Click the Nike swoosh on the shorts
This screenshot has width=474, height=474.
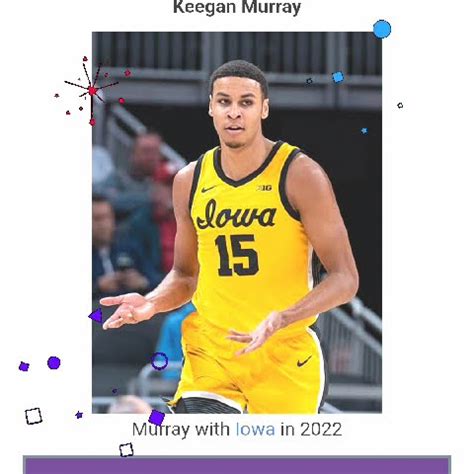304,361
